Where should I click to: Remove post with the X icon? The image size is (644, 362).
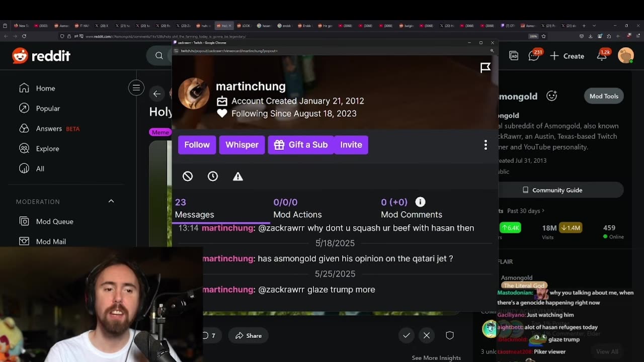pos(427,335)
